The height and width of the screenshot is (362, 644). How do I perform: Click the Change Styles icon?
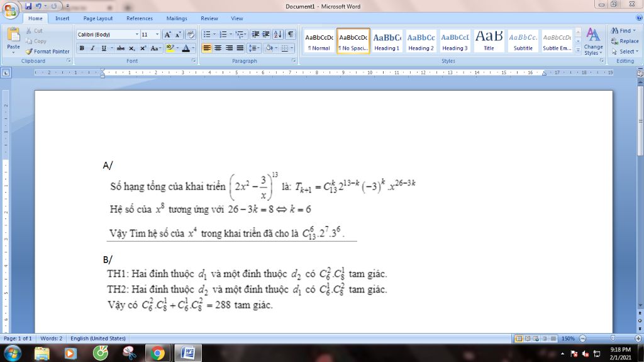click(x=592, y=35)
